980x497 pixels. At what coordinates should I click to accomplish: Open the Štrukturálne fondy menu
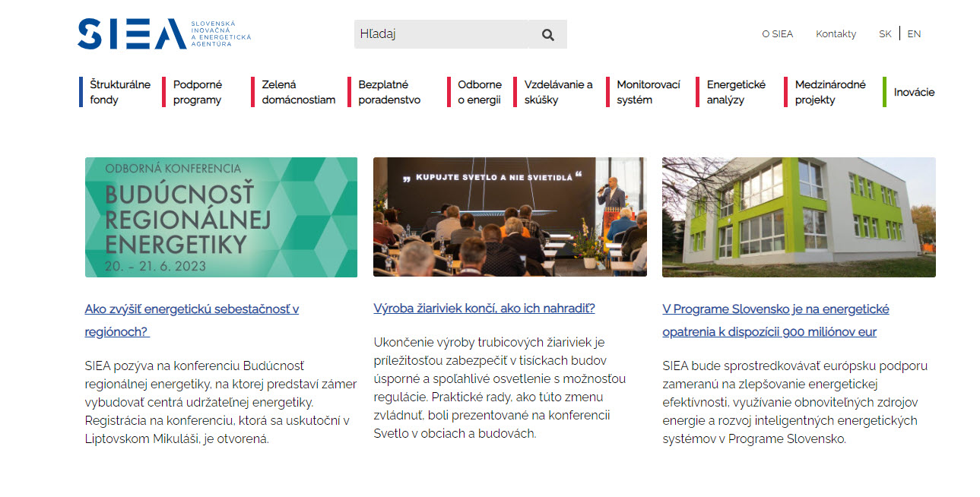click(120, 92)
